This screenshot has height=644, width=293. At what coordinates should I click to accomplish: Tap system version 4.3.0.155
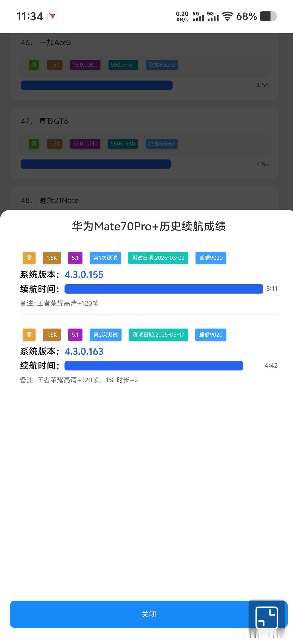click(x=84, y=274)
